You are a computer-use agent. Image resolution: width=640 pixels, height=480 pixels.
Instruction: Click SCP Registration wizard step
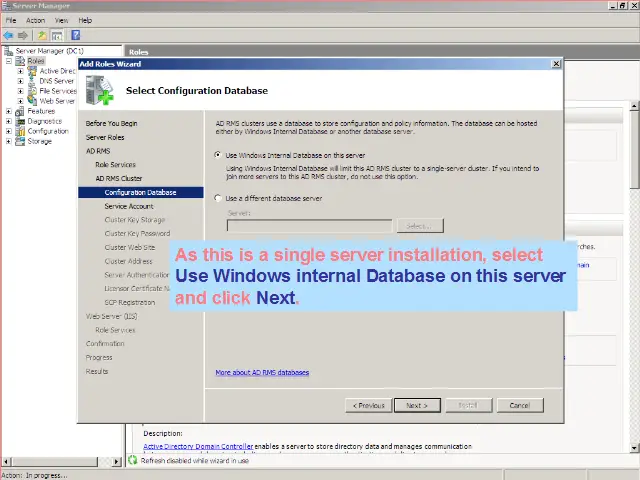point(130,302)
